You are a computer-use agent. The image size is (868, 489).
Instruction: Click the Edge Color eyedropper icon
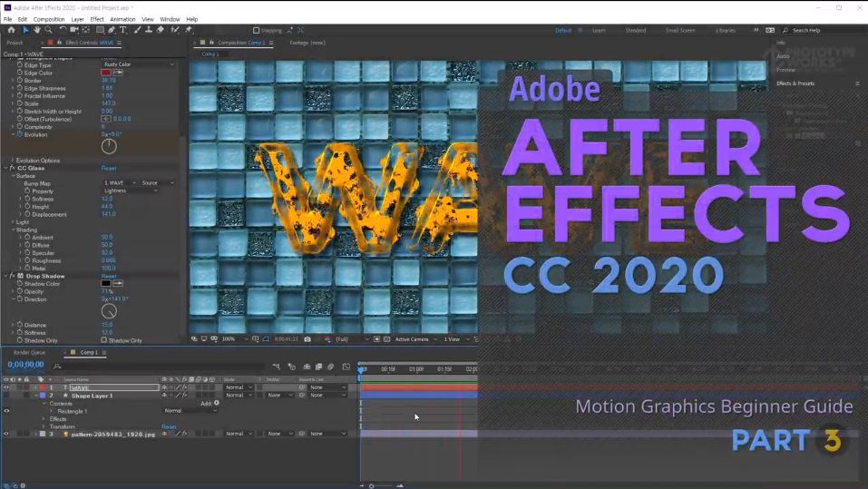[118, 73]
